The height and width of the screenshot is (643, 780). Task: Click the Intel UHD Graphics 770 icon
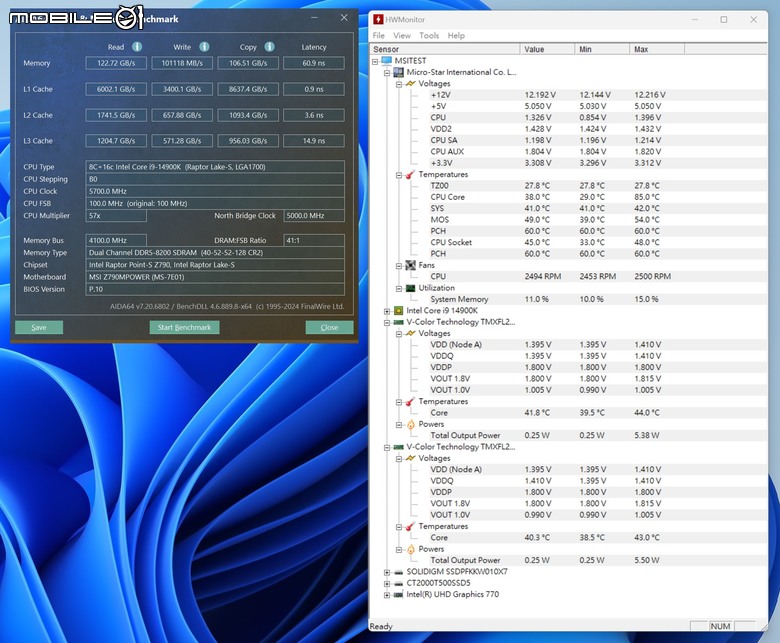tap(398, 595)
